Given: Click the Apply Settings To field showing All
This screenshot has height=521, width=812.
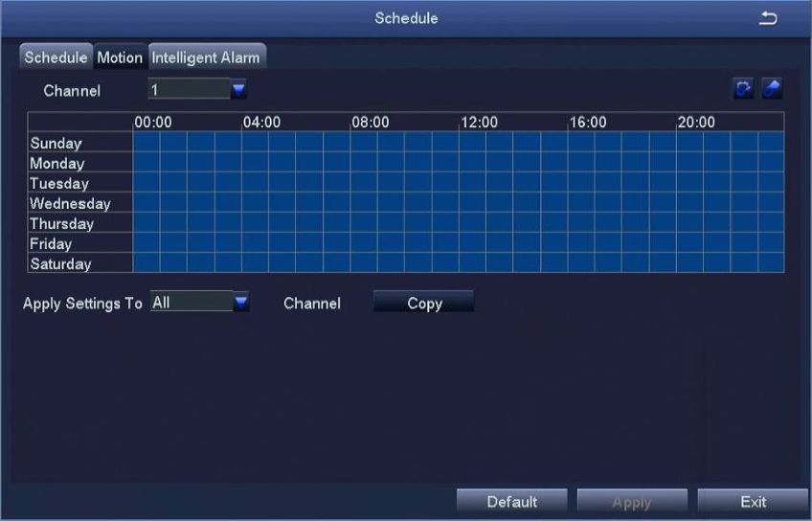Looking at the screenshot, I should [x=192, y=303].
